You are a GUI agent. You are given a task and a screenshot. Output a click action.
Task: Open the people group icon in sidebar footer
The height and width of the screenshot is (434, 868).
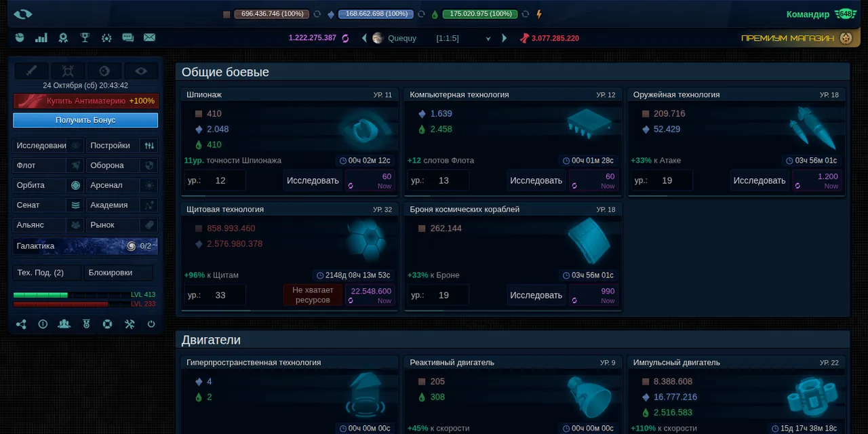(64, 324)
